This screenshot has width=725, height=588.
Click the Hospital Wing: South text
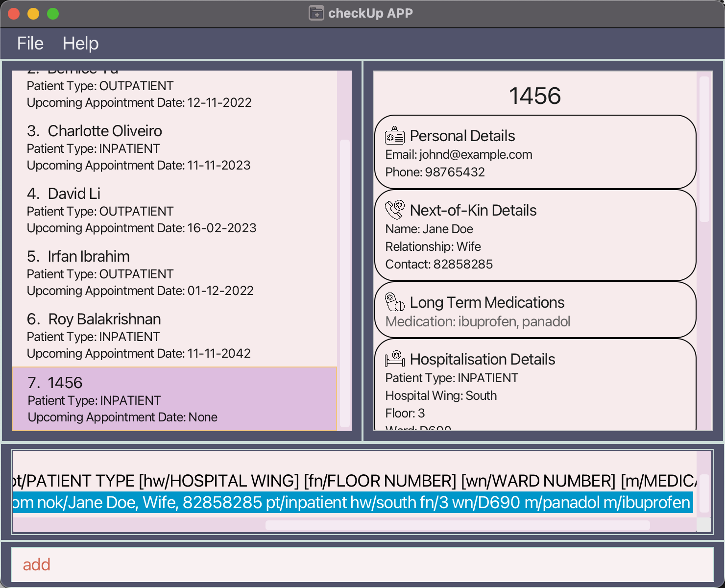point(441,395)
